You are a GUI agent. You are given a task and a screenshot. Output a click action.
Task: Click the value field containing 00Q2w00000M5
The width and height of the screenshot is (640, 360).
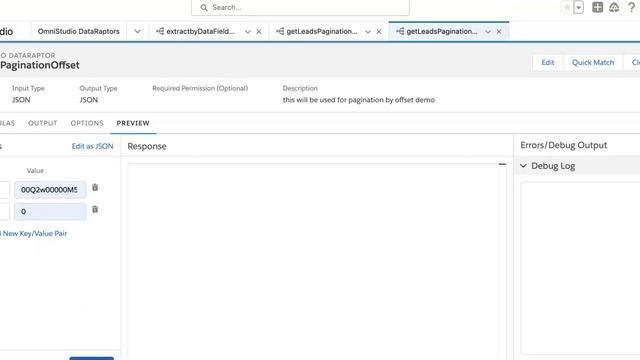pyautogui.click(x=50, y=190)
